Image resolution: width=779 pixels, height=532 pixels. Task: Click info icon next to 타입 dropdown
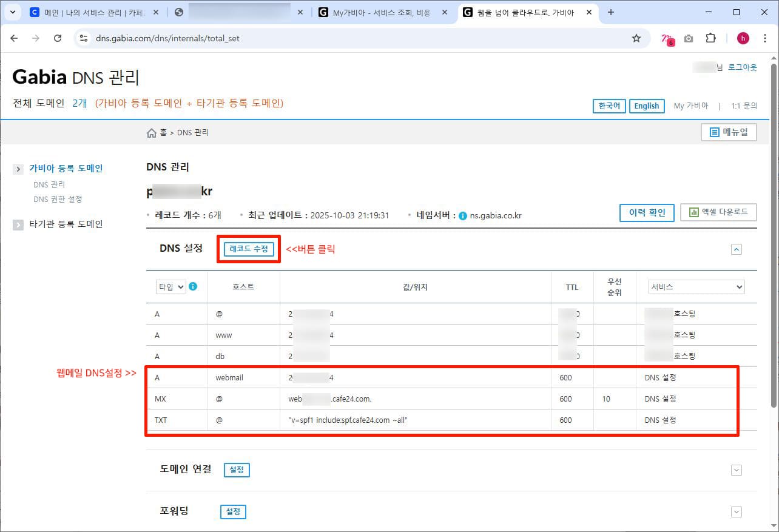193,286
